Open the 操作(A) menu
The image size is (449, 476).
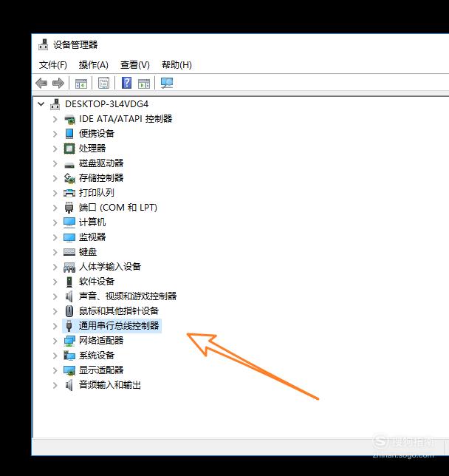click(94, 64)
